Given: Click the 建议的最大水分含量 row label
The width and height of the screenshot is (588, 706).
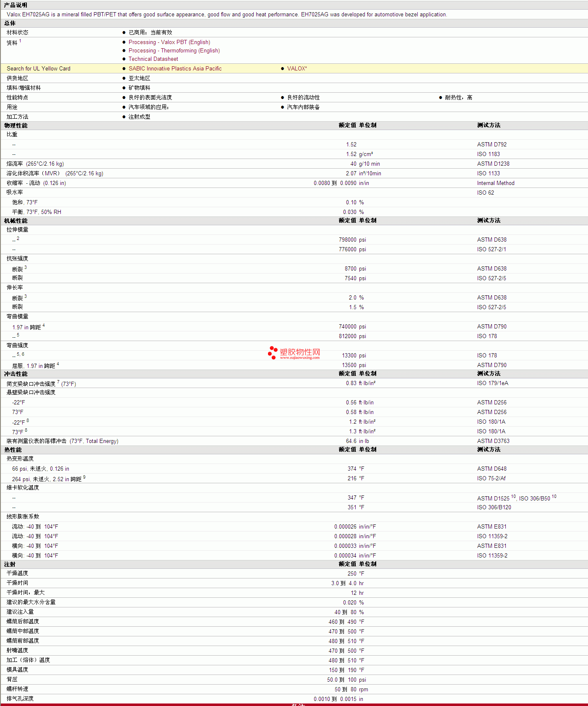Looking at the screenshot, I should pyautogui.click(x=31, y=602).
